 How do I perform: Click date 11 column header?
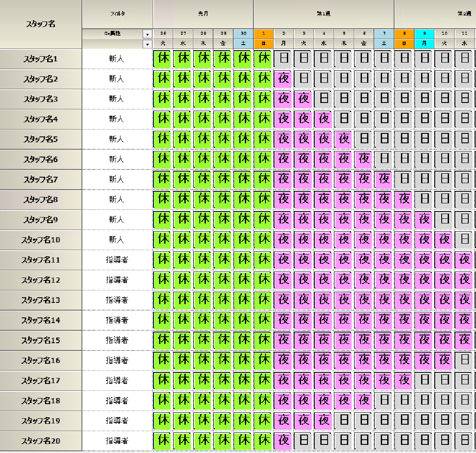coord(464,34)
